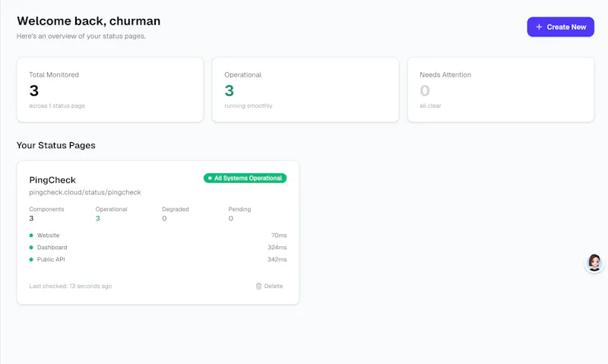The width and height of the screenshot is (608, 364).
Task: Click the green dot next to Public API
Action: coord(31,259)
